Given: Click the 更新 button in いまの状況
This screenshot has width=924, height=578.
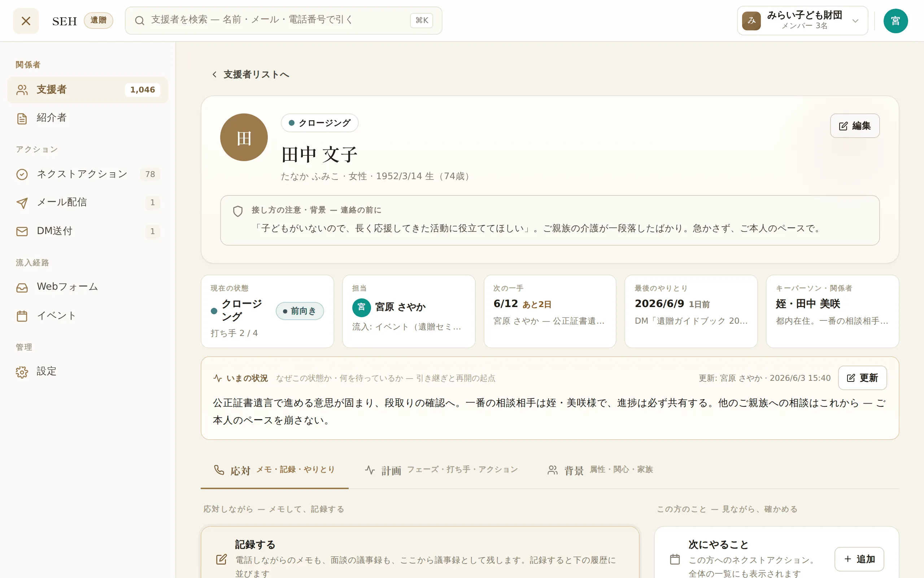Looking at the screenshot, I should 862,378.
